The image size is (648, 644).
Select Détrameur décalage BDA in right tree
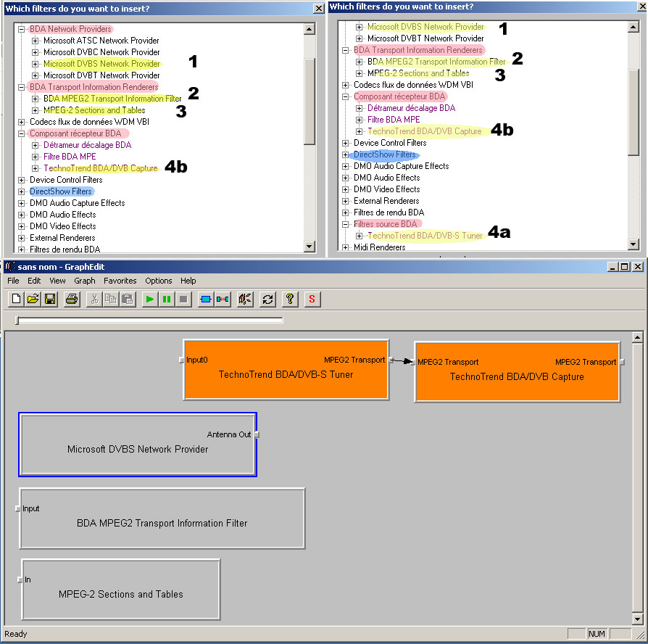[411, 108]
